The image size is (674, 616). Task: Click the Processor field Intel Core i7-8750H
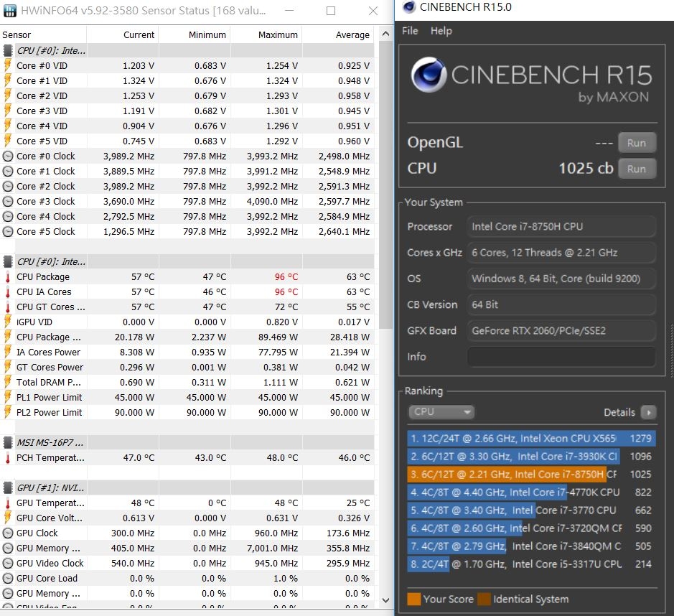pyautogui.click(x=561, y=227)
